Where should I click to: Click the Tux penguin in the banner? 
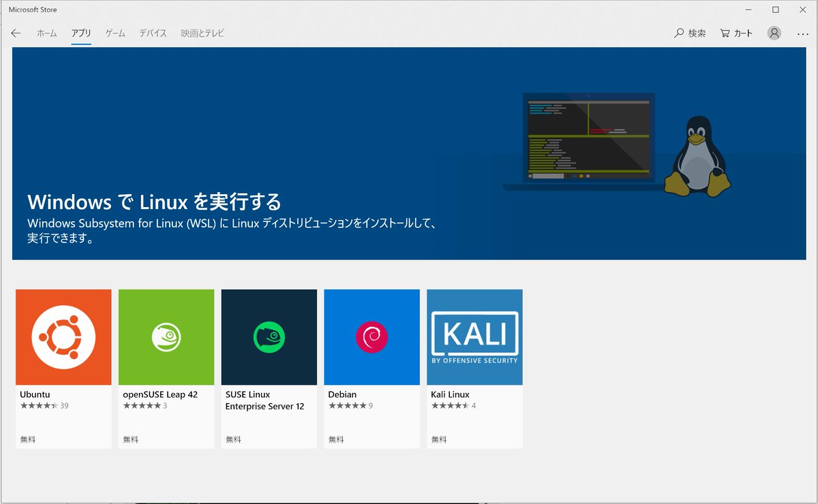[697, 157]
